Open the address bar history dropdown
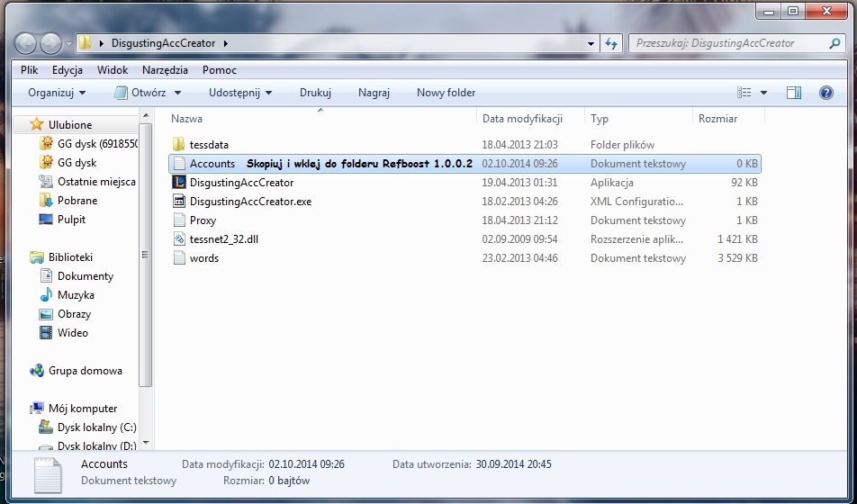This screenshot has width=857, height=504. (591, 44)
